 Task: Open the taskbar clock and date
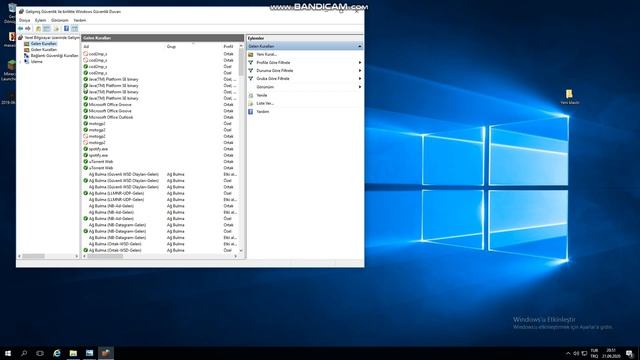611,353
